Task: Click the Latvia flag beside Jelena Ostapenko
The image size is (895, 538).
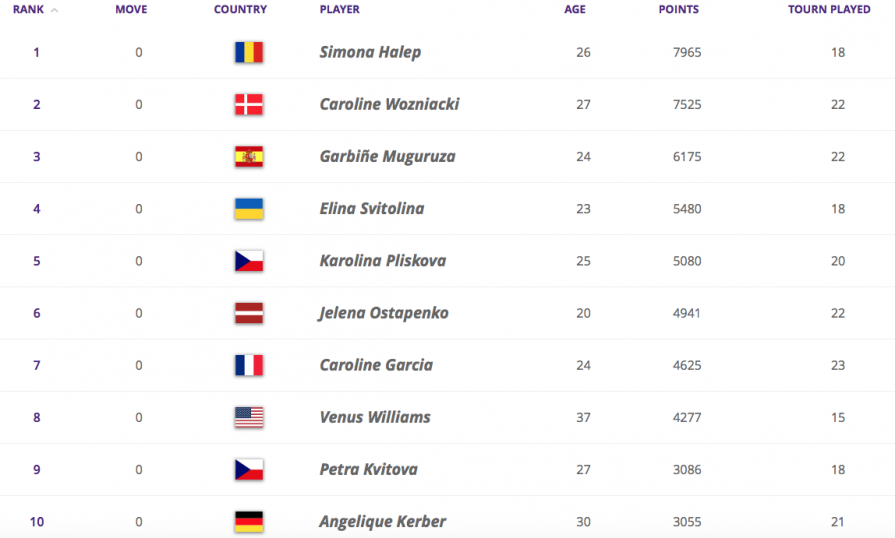Action: coord(248,313)
